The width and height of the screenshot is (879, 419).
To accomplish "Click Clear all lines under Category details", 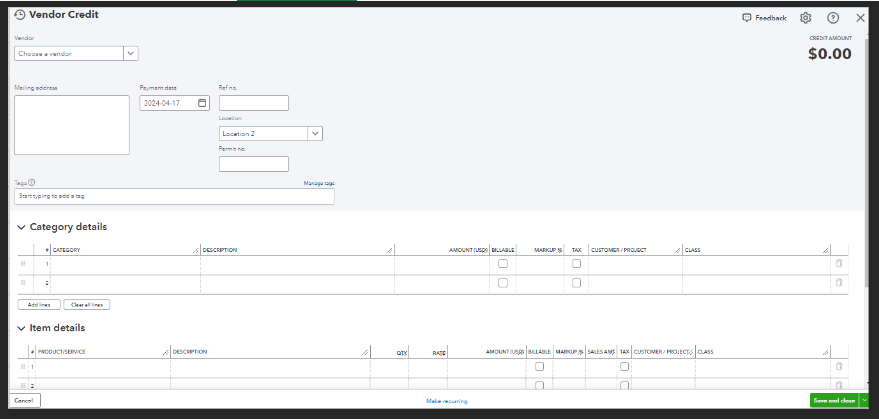I will click(87, 305).
